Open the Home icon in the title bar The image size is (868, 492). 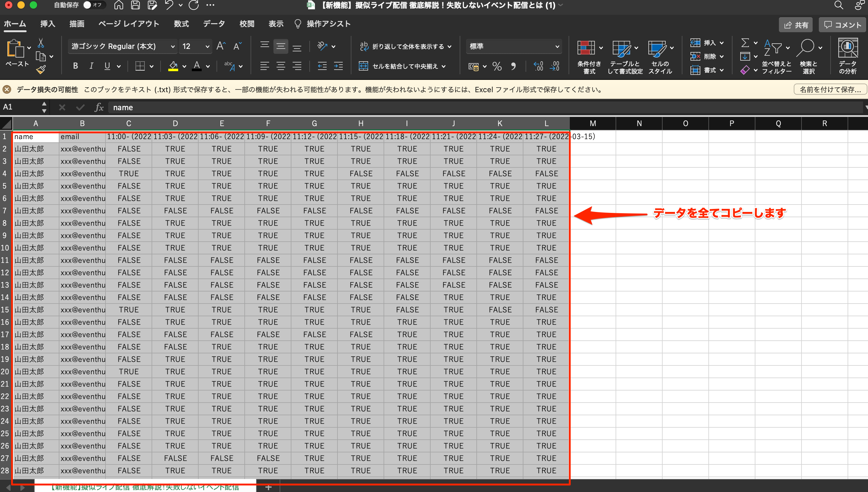(118, 5)
